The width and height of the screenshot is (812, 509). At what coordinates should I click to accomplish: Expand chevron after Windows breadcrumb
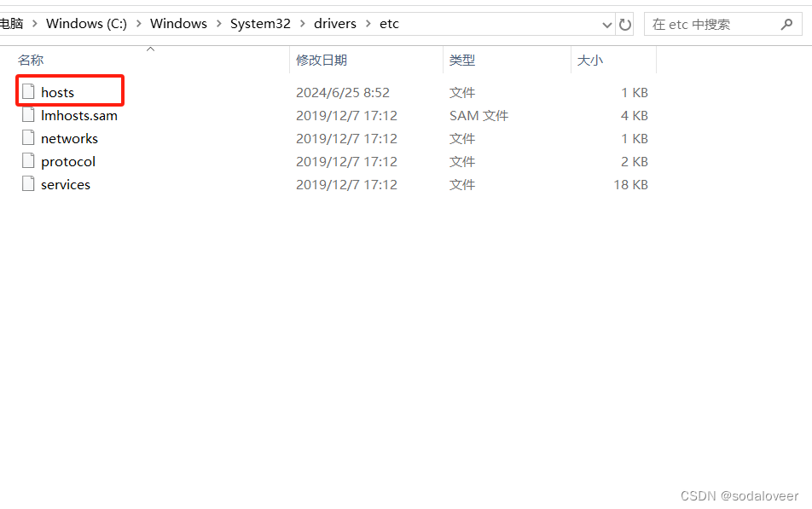(x=219, y=24)
